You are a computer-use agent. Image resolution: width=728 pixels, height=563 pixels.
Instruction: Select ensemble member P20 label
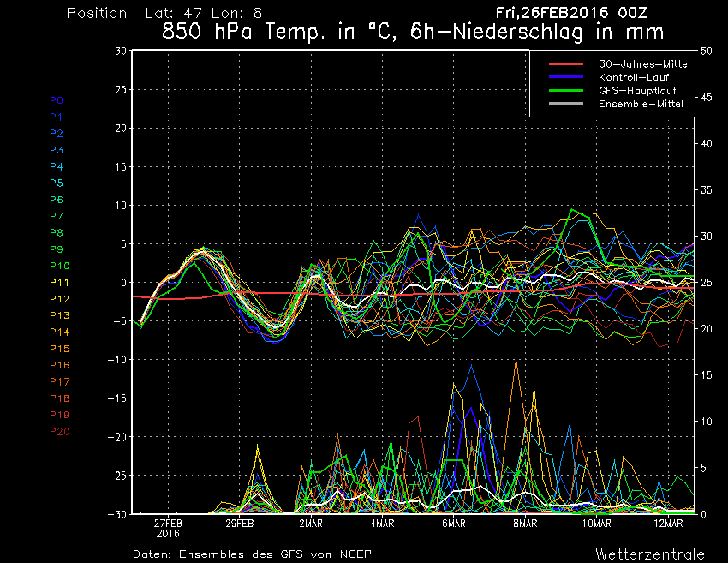(58, 431)
